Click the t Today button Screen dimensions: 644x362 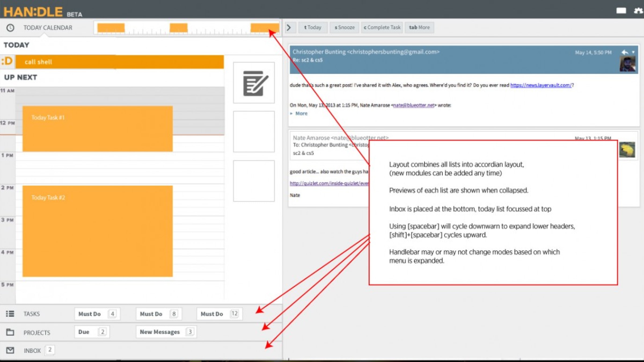click(313, 27)
